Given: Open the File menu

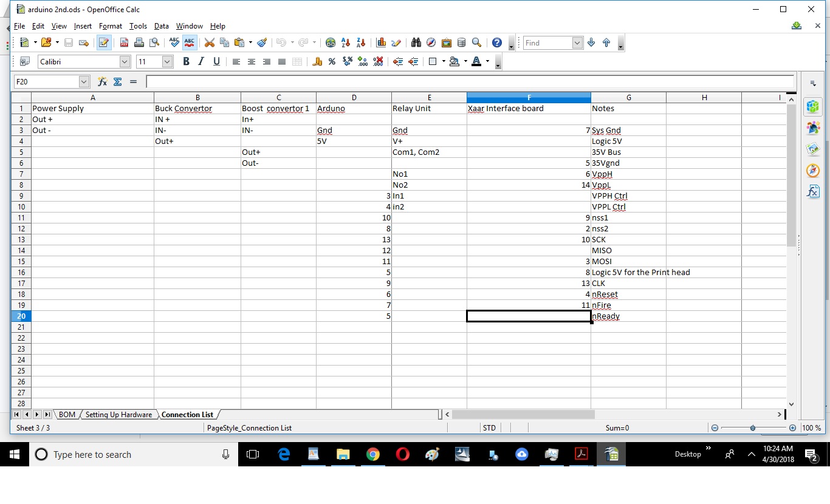Looking at the screenshot, I should pos(19,26).
